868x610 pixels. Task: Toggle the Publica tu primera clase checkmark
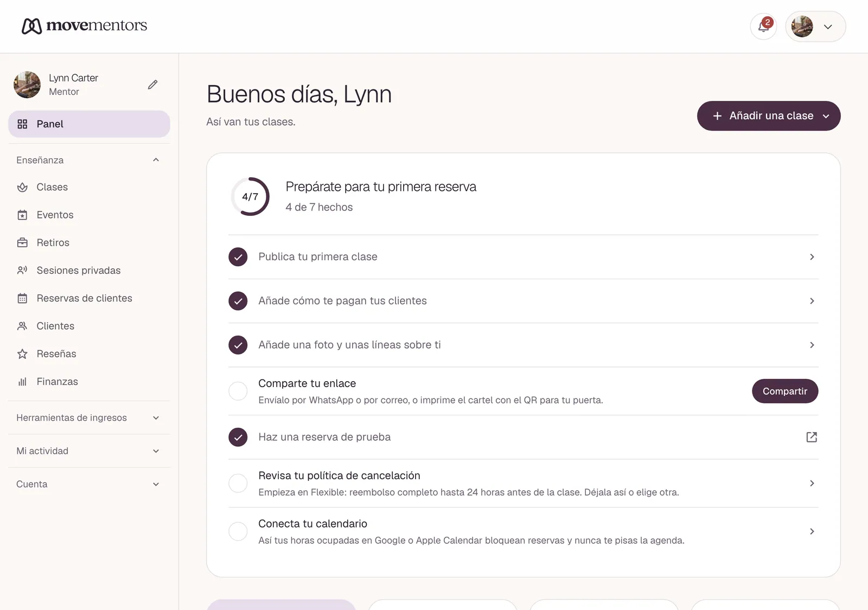(x=238, y=257)
